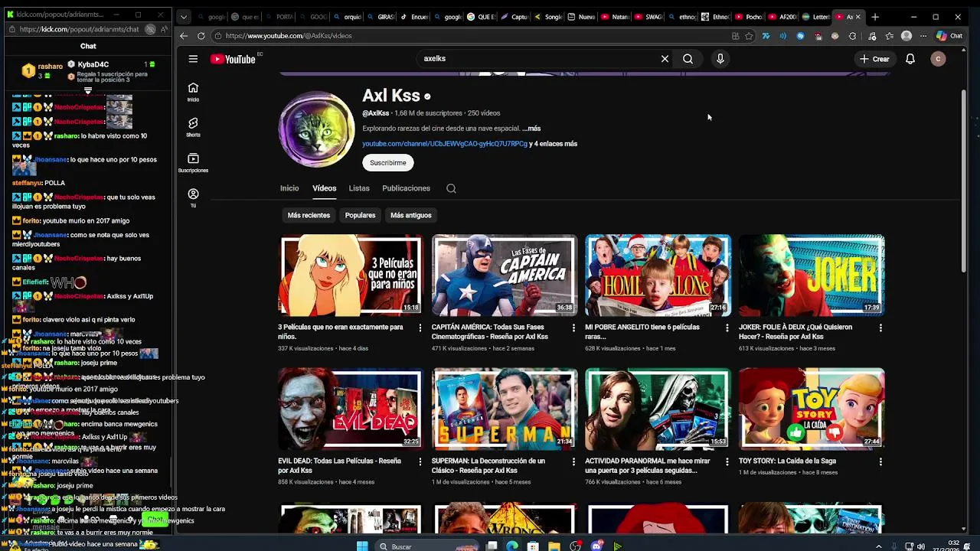Open the browser profile icon
The image size is (980, 551).
(906, 36)
